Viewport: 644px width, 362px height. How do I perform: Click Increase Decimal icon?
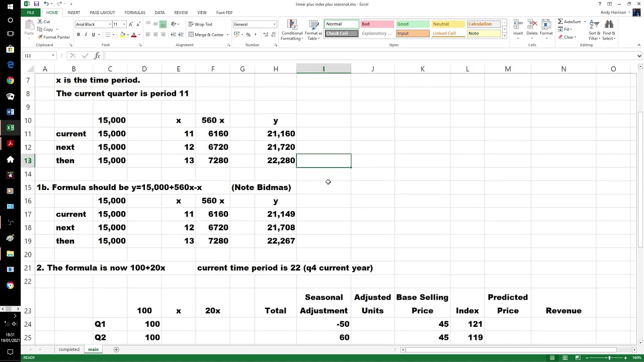[265, 35]
